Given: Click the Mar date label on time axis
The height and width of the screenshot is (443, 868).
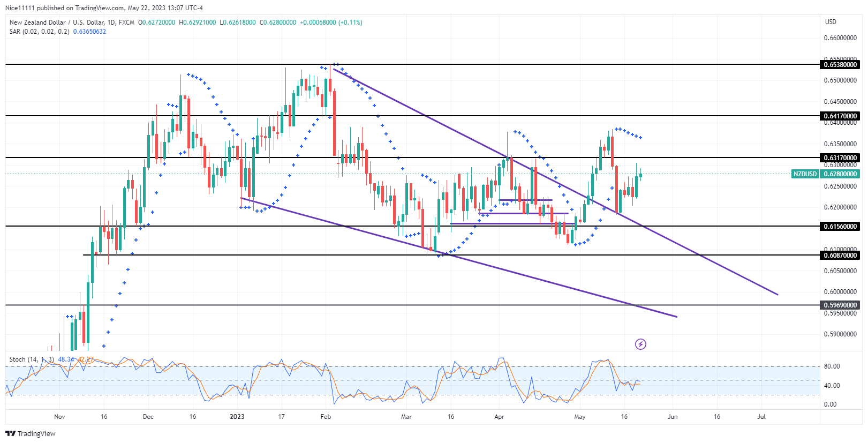Looking at the screenshot, I should (x=406, y=416).
